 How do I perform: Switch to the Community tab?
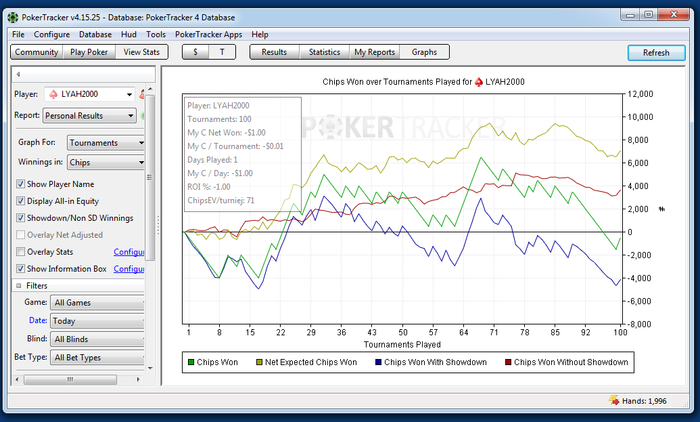click(37, 52)
